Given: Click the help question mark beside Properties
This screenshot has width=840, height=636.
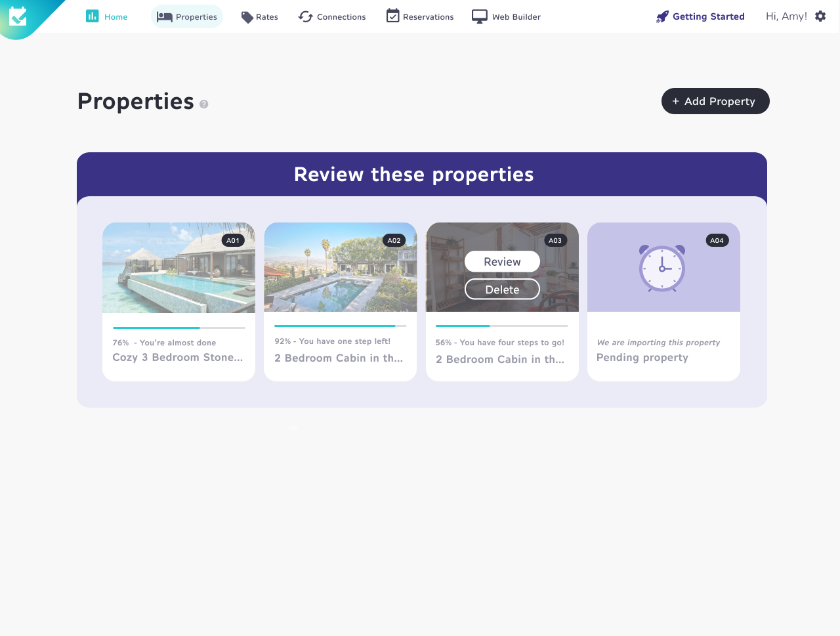Looking at the screenshot, I should 204,104.
